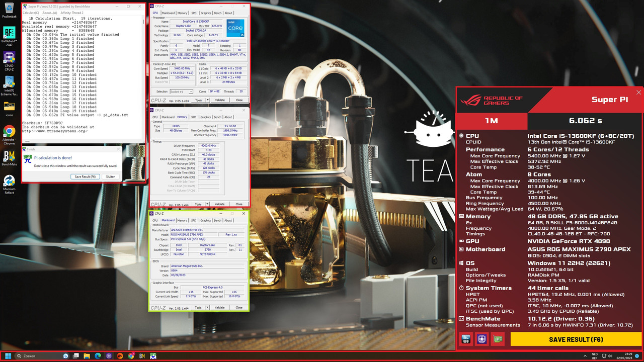
Task: Open Task View from the taskbar
Action: click(x=76, y=356)
